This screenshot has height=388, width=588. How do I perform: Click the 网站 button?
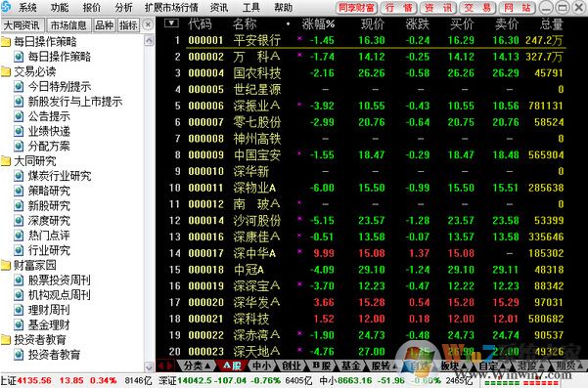click(518, 8)
